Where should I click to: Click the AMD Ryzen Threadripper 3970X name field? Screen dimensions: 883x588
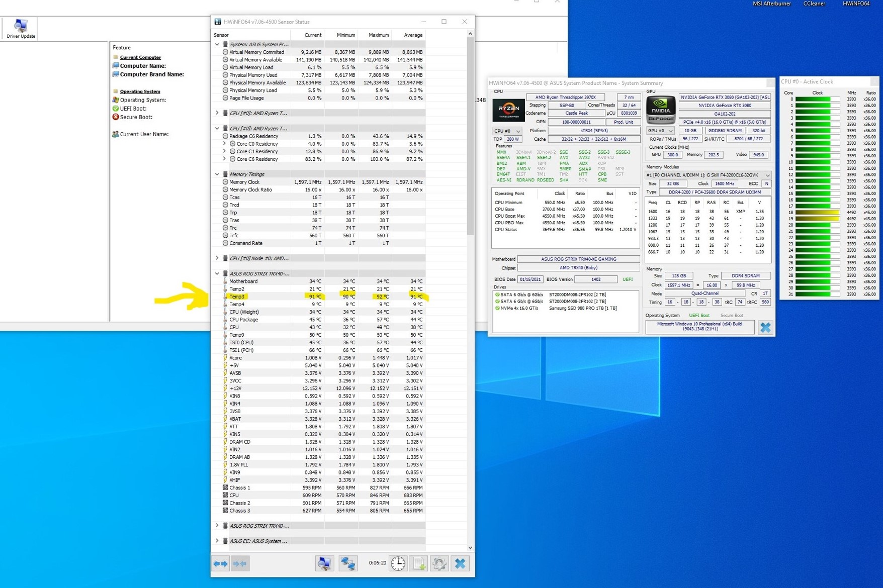[566, 97]
